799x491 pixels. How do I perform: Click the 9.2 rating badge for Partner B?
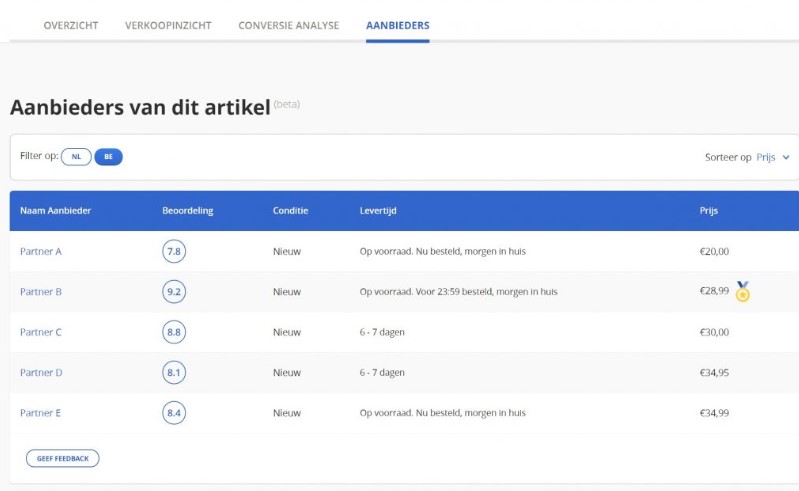[x=174, y=292]
